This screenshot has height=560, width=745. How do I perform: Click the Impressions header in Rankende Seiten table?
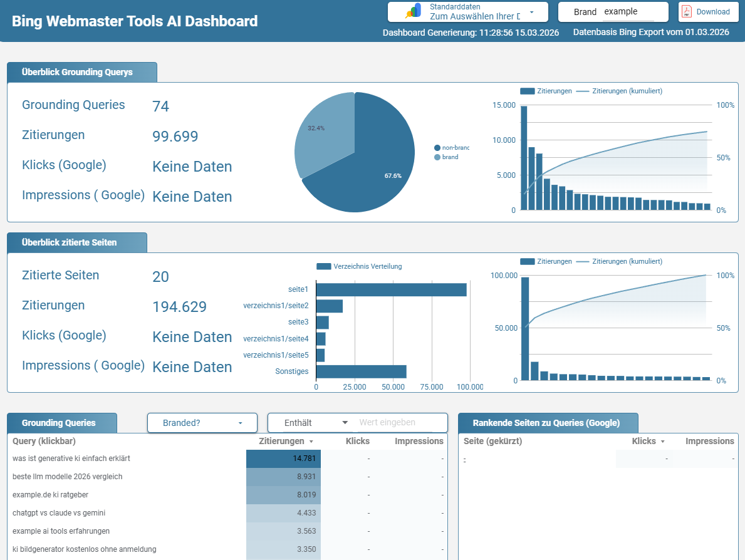tap(710, 441)
